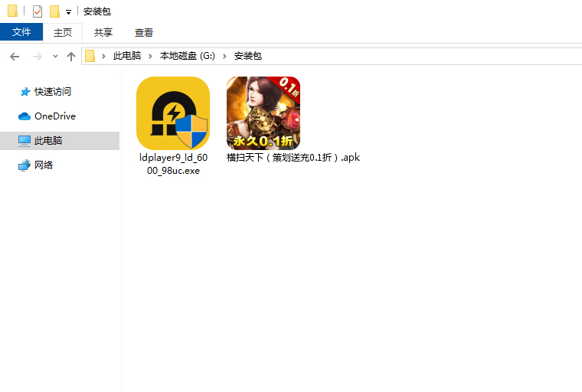Expand the recent locations dropdown
This screenshot has width=582, height=392.
(55, 57)
